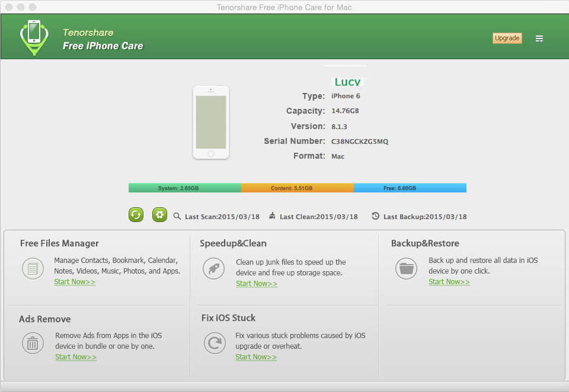Click the green System storage bar segment

184,188
